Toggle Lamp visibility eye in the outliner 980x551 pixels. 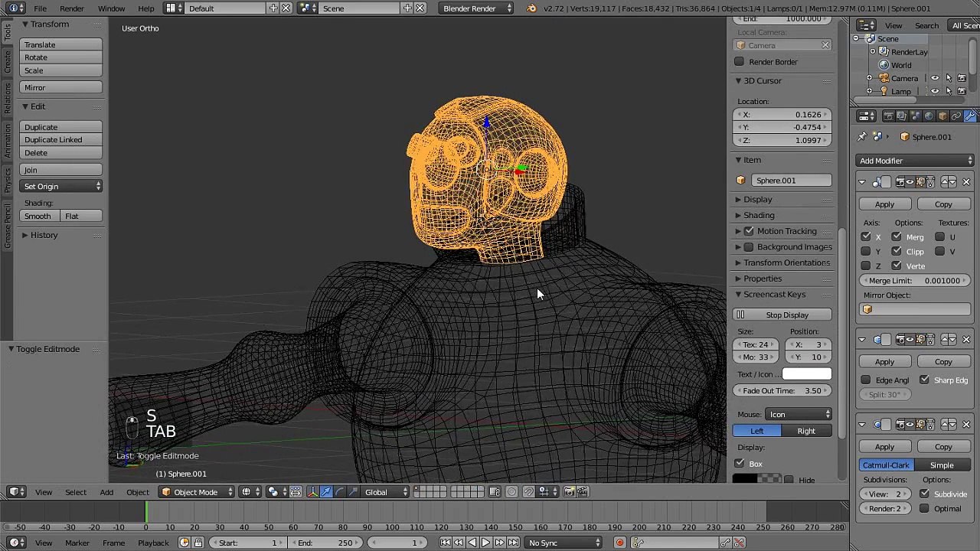coord(935,91)
